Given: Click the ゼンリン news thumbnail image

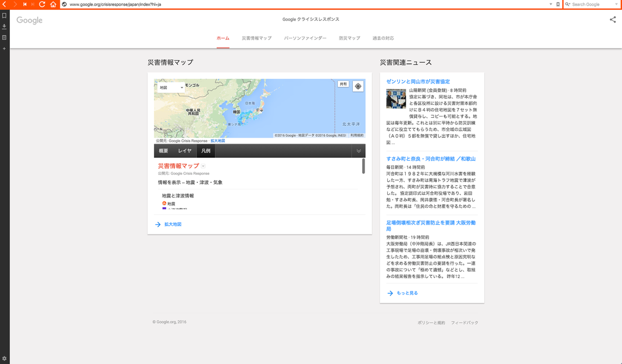Looking at the screenshot, I should 396,98.
